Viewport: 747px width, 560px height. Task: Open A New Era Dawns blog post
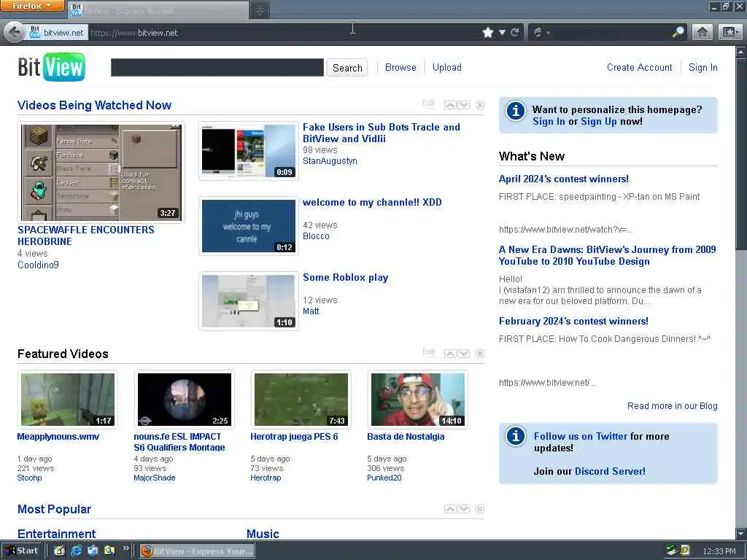[x=608, y=255]
